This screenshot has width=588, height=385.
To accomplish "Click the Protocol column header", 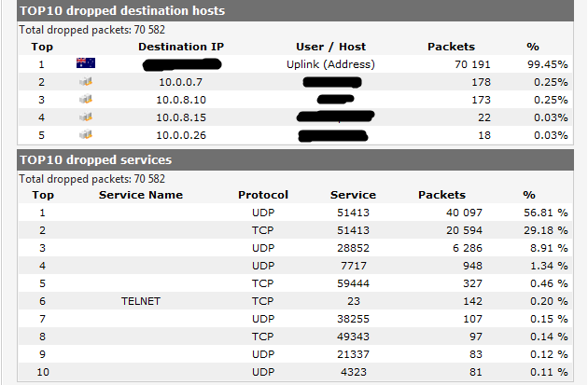I will click(263, 195).
